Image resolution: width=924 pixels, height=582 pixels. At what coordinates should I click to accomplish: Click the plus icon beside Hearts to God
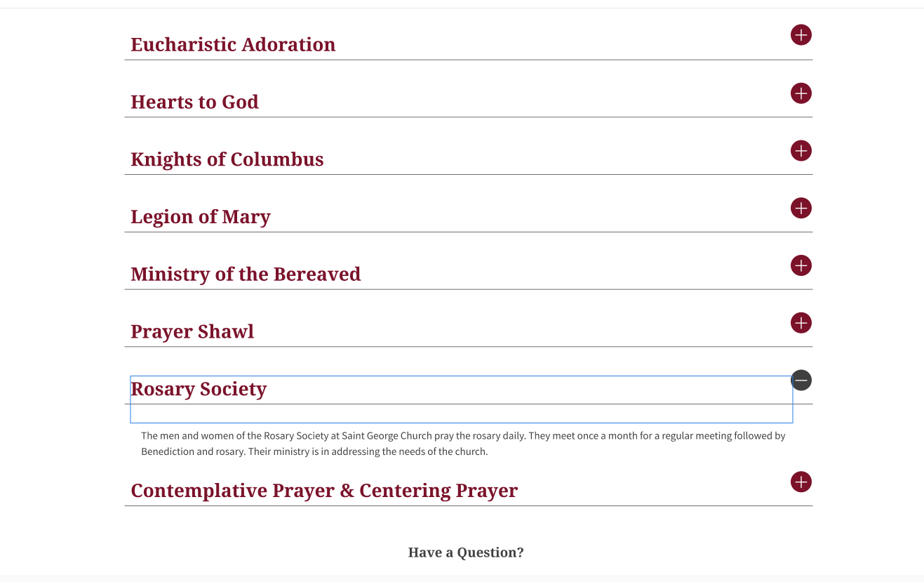click(x=801, y=93)
